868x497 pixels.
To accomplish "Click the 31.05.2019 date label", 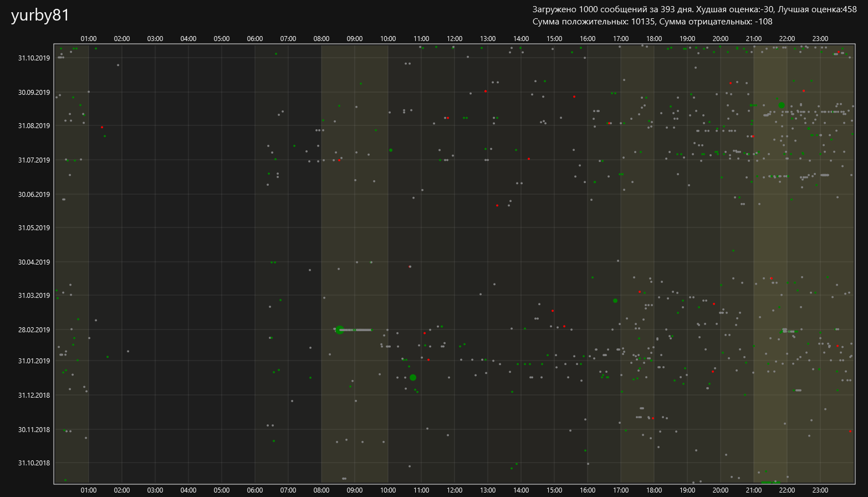I will point(34,228).
